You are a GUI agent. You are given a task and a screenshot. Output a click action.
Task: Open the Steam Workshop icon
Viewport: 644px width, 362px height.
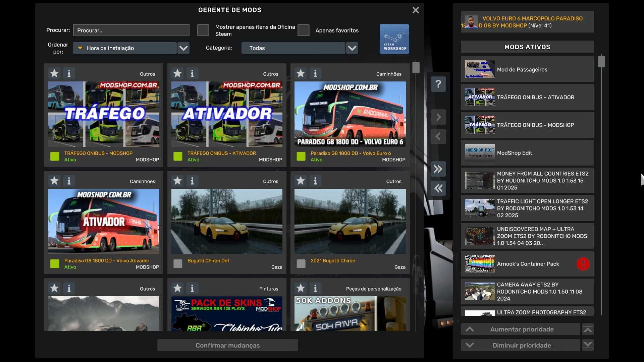click(x=394, y=39)
